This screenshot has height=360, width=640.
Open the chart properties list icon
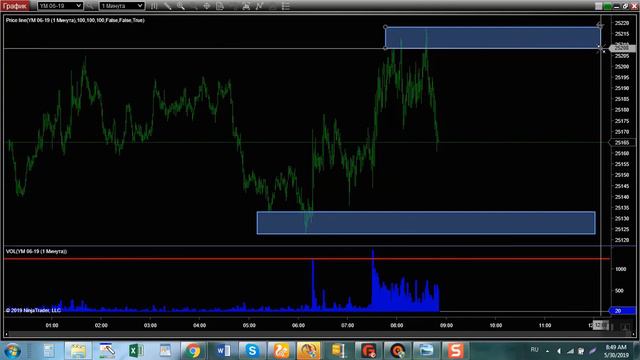(286, 6)
